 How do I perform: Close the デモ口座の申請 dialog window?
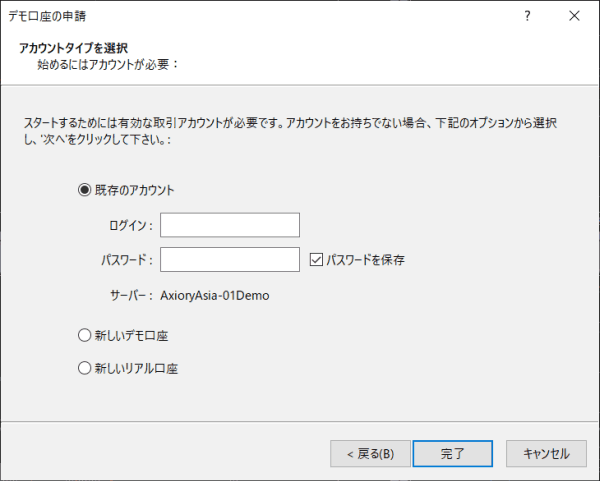click(574, 16)
